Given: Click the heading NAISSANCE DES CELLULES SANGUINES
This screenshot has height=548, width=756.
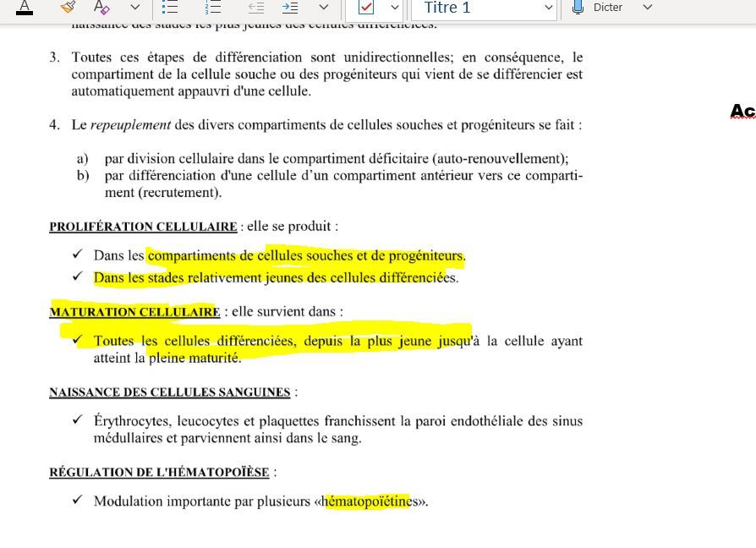Looking at the screenshot, I should (170, 392).
